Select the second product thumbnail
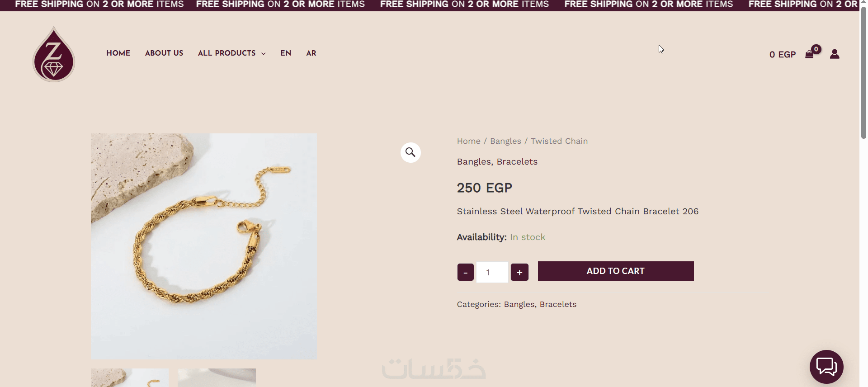This screenshot has width=868, height=387. pyautogui.click(x=217, y=378)
